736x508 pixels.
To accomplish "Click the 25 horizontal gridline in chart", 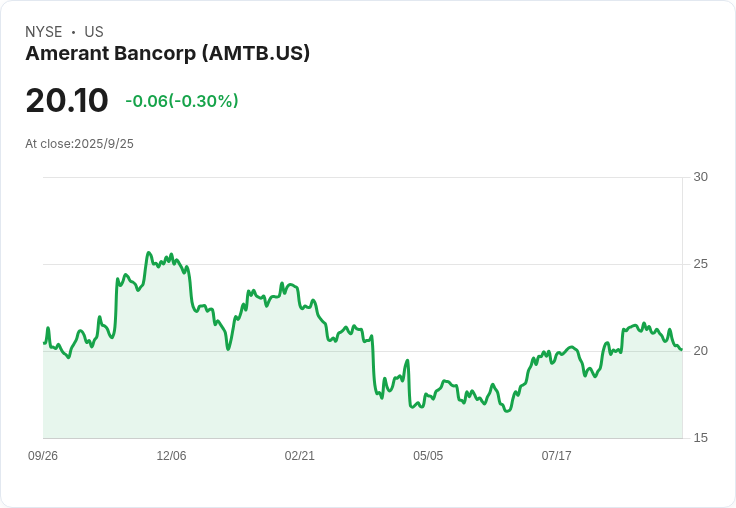I will tap(400, 264).
